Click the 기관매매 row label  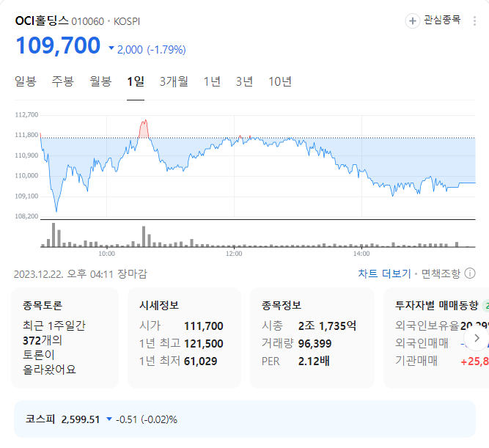[x=416, y=361]
